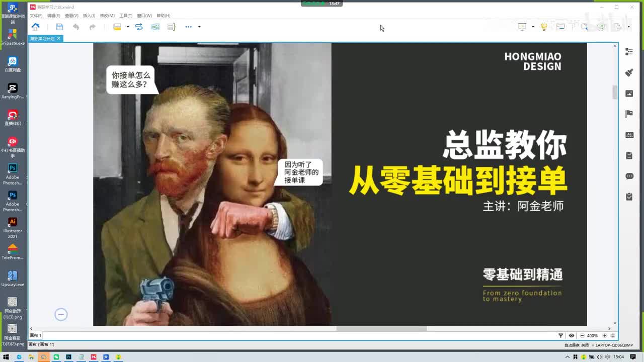Open the 插入(I) menu

click(89, 16)
